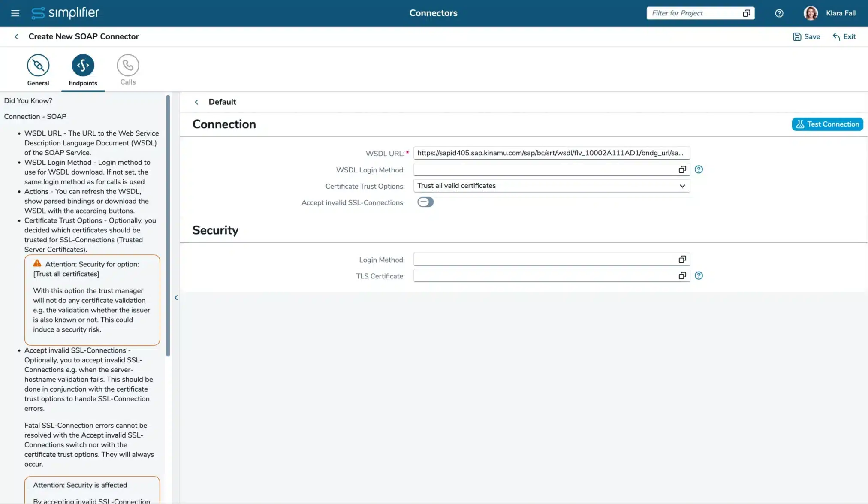Screen dimensions: 868x504
Task: Click the help icon beside WSDL Login Method
Action: 699,169
